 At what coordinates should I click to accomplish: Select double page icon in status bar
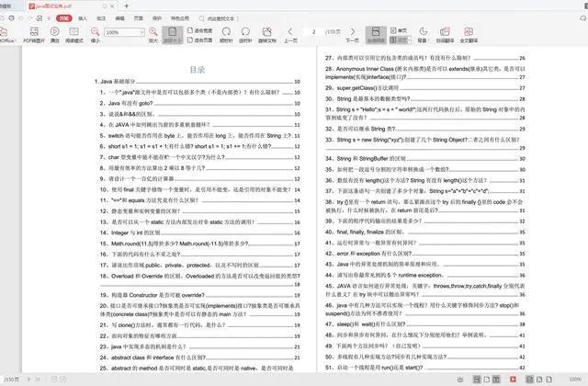pos(496,380)
